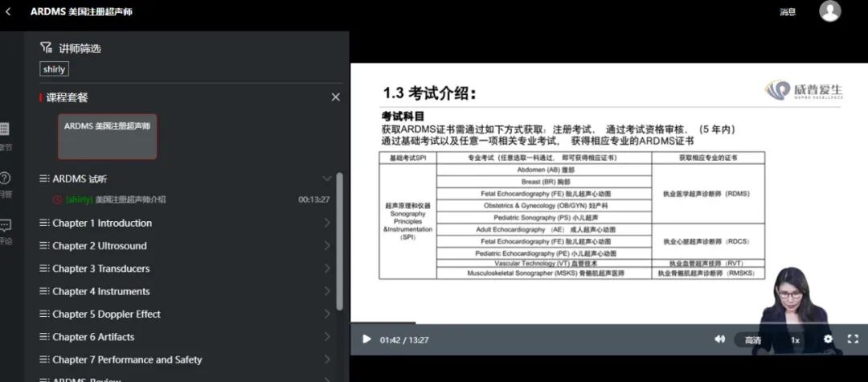Select the ARDMS 美国注册超声师 course package card

pyautogui.click(x=108, y=137)
